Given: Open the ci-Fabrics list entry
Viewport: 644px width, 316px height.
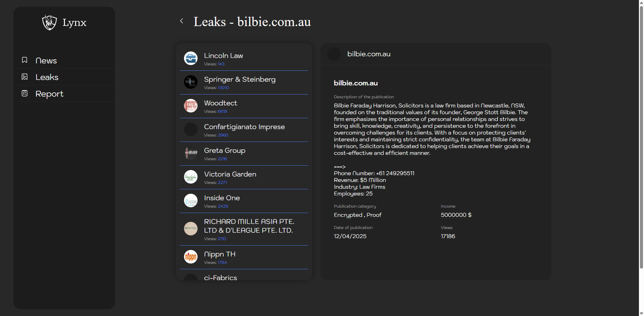Looking at the screenshot, I should pyautogui.click(x=221, y=277).
